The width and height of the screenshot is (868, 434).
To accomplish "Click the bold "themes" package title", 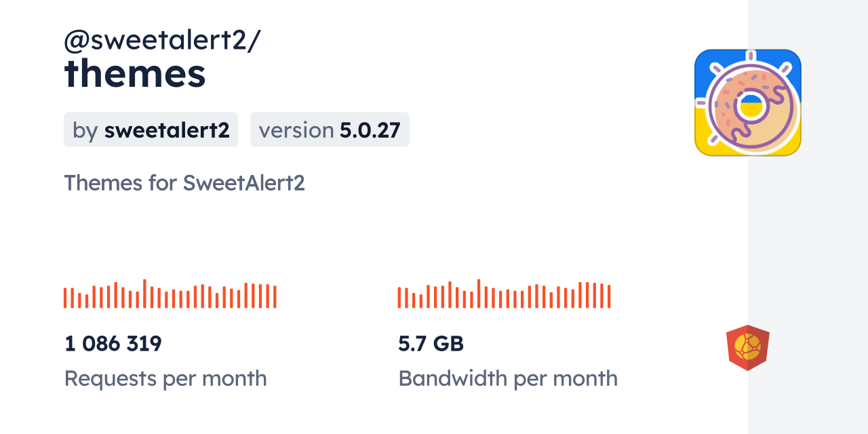I will click(x=135, y=73).
